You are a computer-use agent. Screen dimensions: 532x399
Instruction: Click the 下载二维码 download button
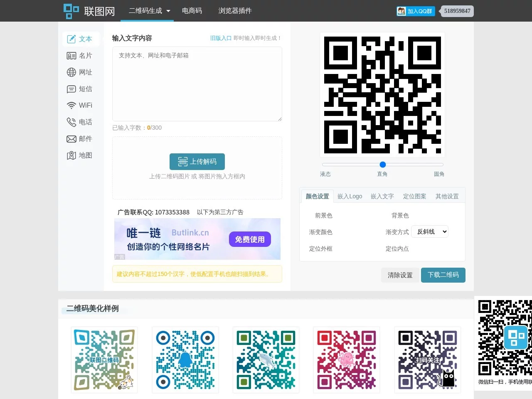pos(443,275)
